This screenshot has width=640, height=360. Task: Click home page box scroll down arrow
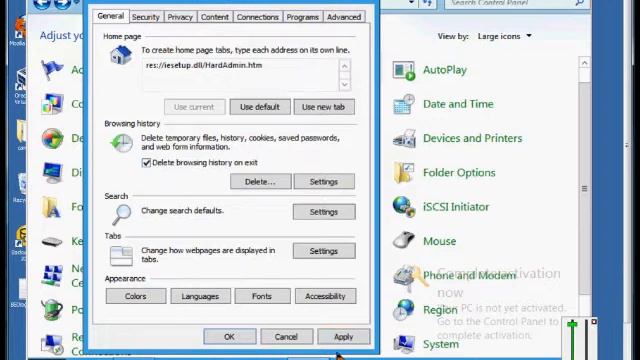(x=345, y=84)
